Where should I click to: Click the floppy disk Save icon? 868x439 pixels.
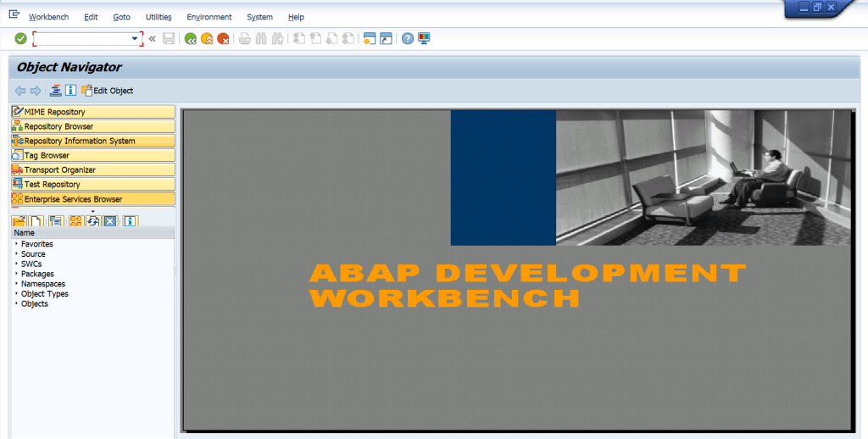coord(169,39)
